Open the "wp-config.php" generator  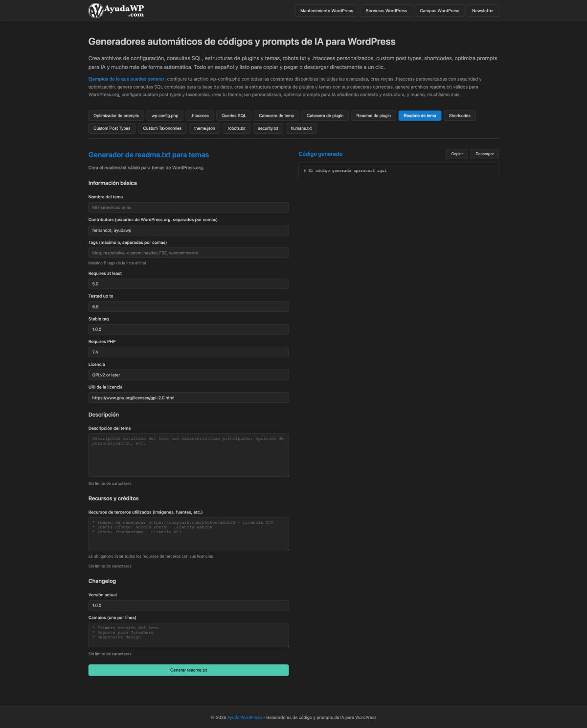pyautogui.click(x=164, y=116)
